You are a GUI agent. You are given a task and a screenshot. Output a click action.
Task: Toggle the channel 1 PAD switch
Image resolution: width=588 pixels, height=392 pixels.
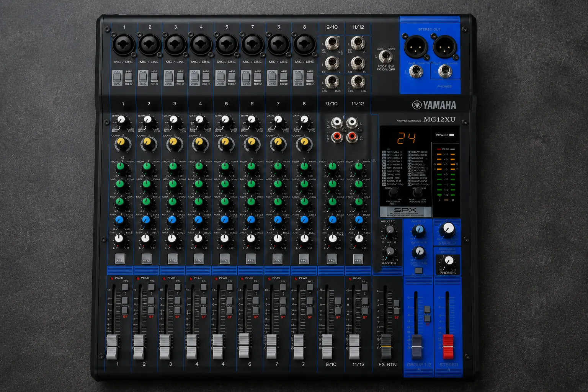click(x=117, y=78)
